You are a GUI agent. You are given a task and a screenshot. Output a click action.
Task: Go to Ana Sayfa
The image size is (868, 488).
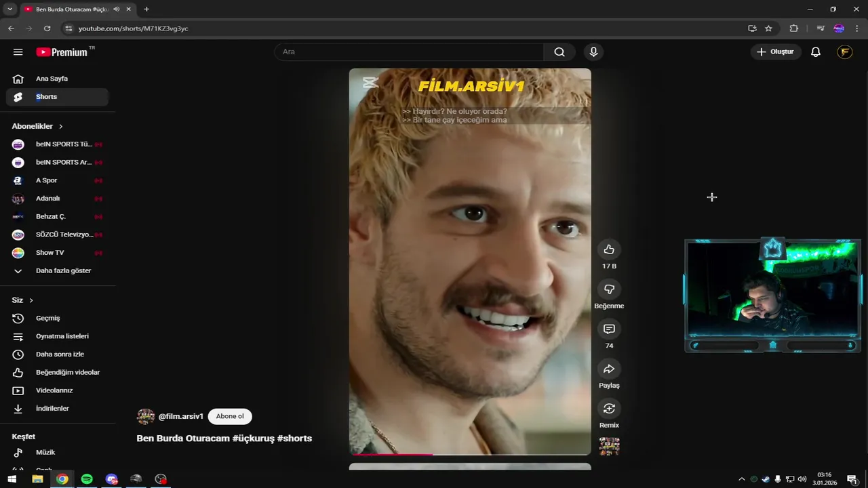tap(58, 79)
